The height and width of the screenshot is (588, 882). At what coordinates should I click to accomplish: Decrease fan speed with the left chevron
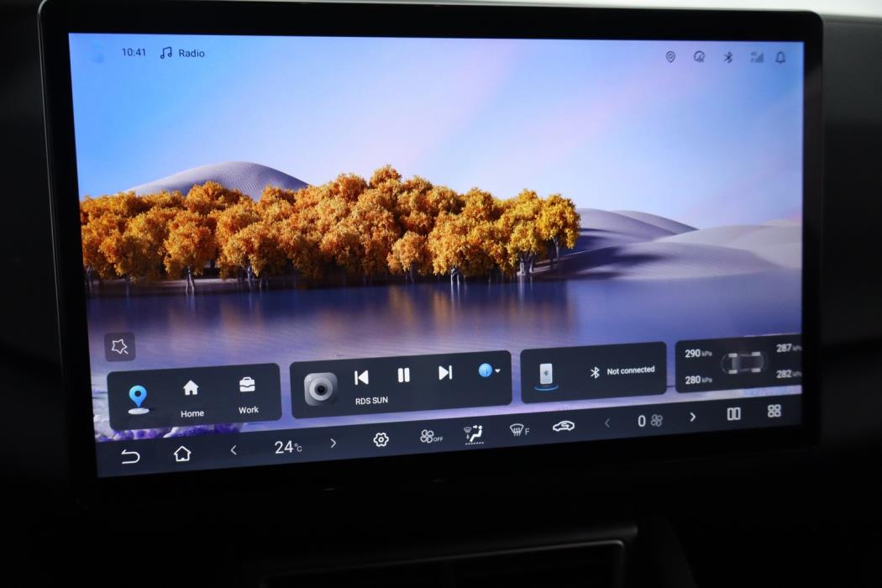607,423
